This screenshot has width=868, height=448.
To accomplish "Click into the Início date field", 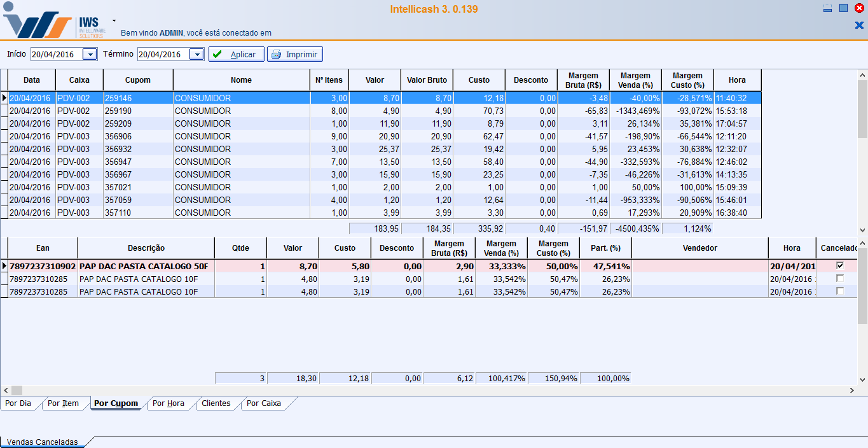I will (57, 55).
